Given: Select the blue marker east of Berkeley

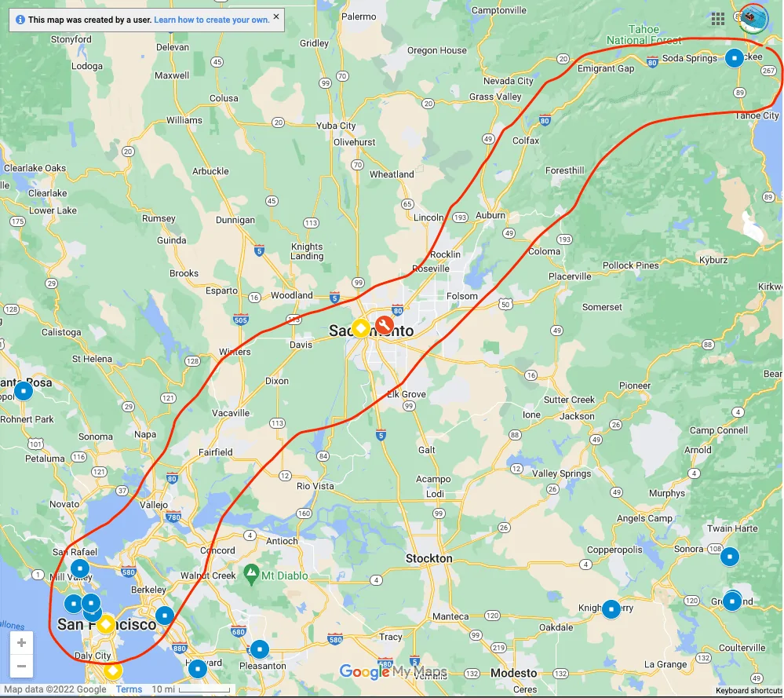Looking at the screenshot, I should coord(165,616).
